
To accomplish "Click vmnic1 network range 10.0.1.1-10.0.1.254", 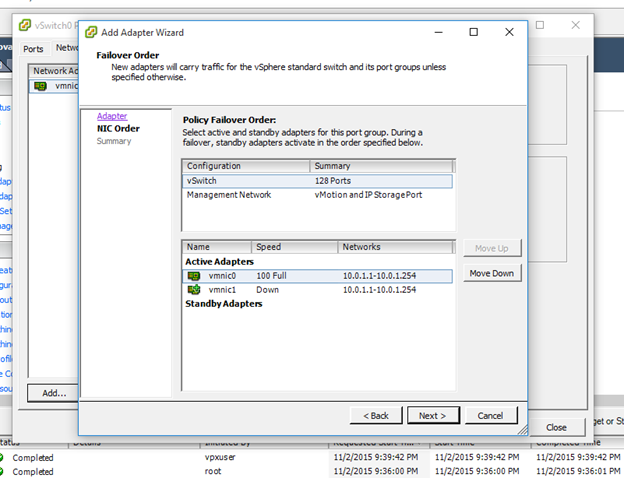I will point(380,290).
